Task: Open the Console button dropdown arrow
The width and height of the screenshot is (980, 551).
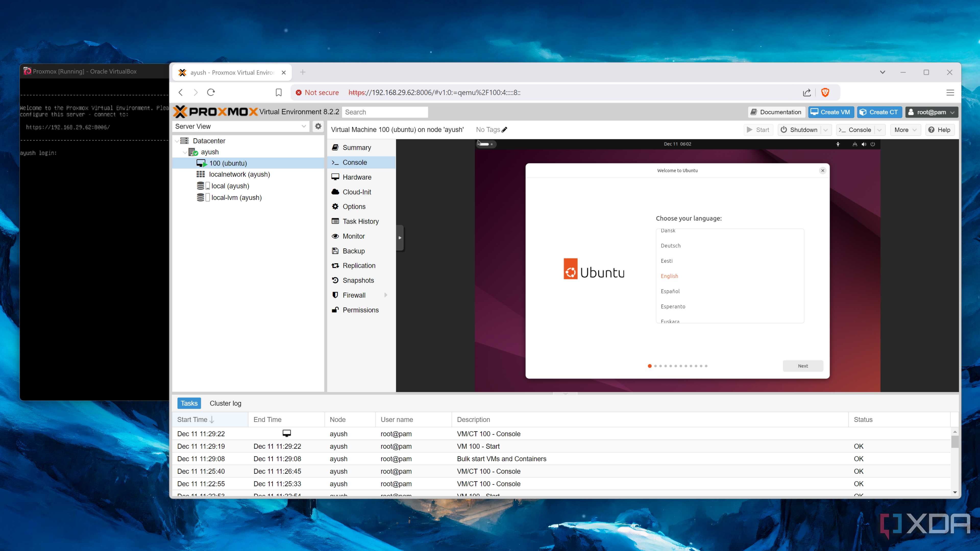Action: (879, 130)
